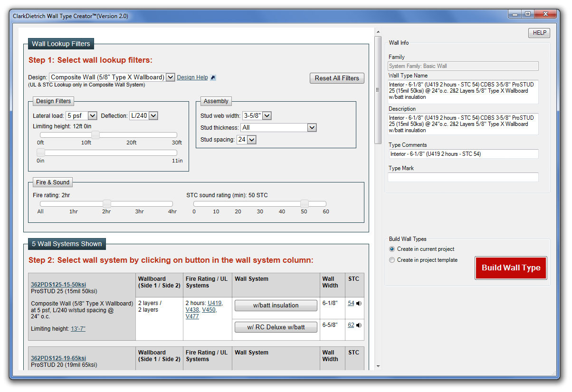
Task: Choose the w/ RC Deluxe w/batt system
Action: point(276,327)
